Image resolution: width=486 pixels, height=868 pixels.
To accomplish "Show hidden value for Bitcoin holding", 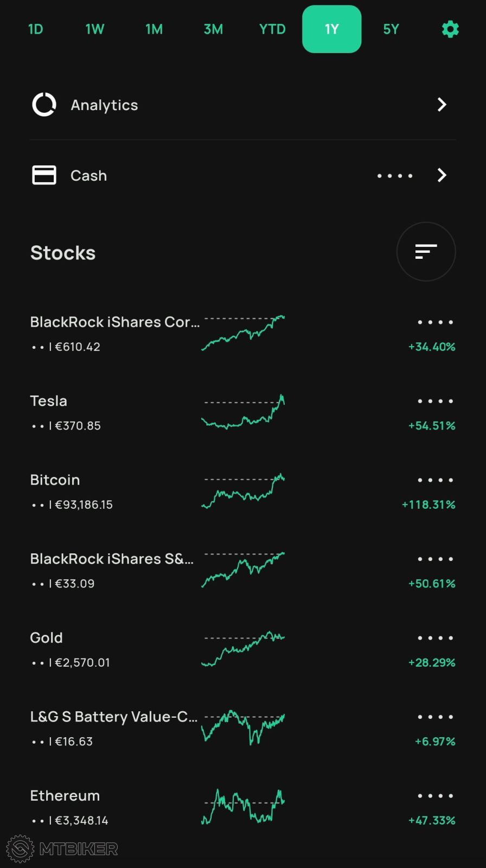I will tap(435, 480).
